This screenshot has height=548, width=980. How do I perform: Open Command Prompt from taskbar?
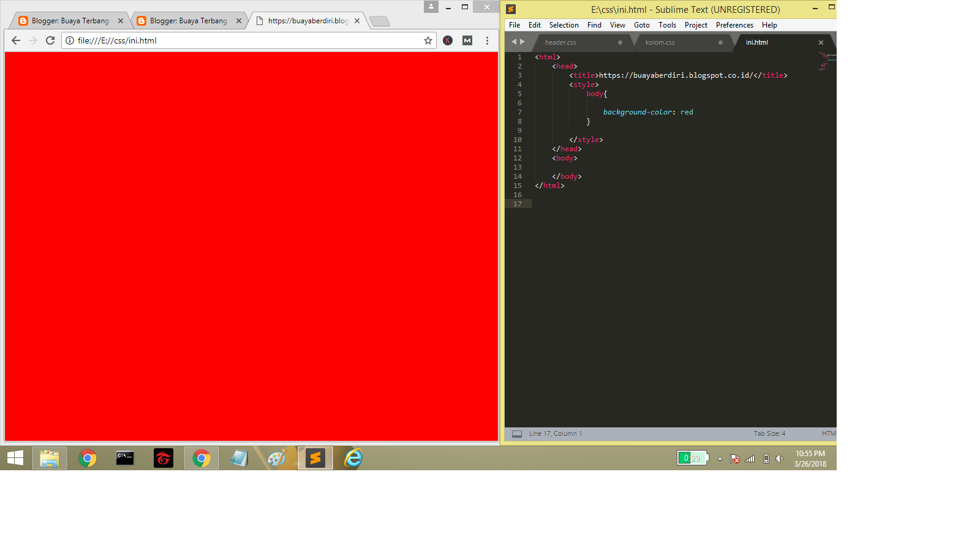pos(125,458)
